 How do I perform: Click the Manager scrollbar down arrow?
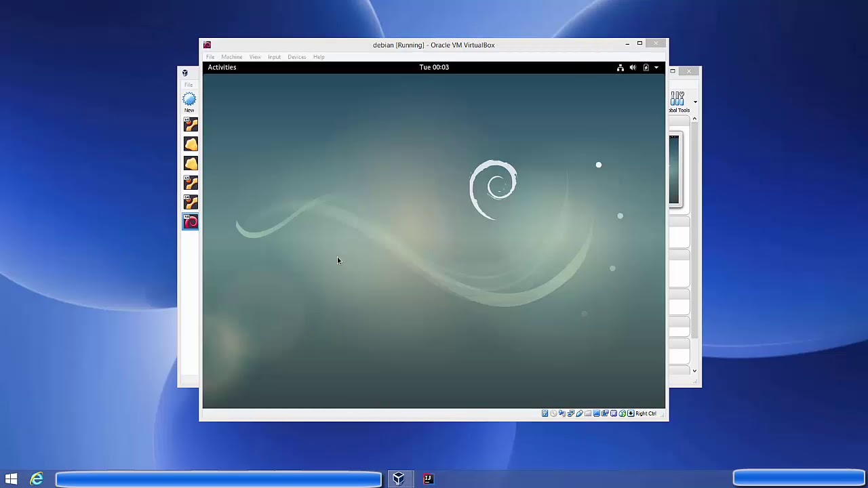tap(694, 371)
